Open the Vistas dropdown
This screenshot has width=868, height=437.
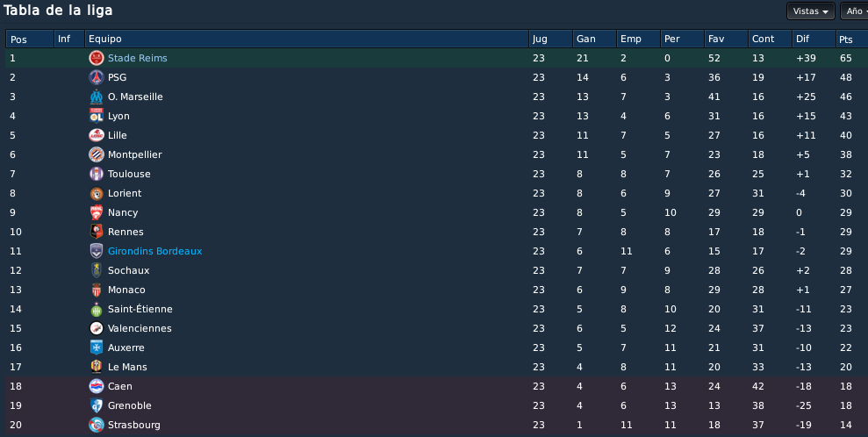[810, 11]
